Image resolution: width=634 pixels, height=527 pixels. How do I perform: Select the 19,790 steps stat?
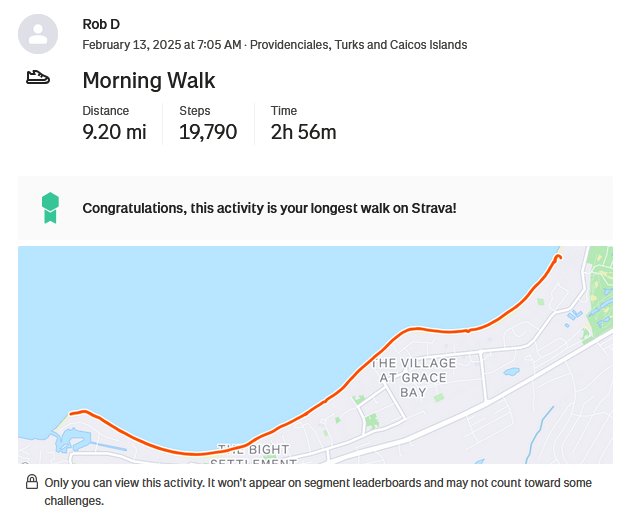point(208,132)
